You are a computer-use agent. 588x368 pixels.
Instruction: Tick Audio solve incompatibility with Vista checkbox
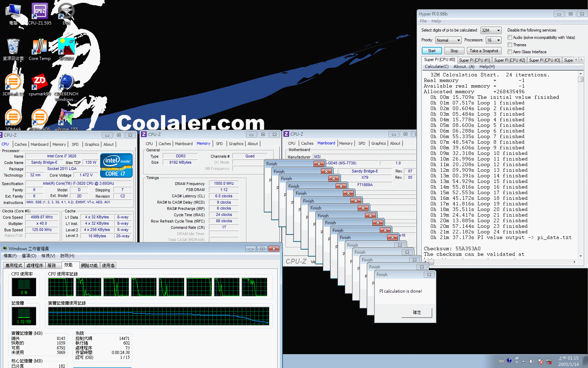click(x=510, y=38)
